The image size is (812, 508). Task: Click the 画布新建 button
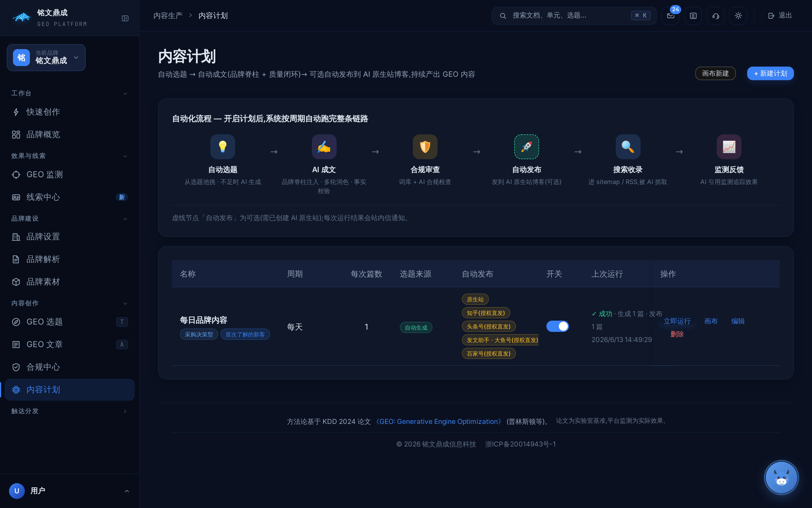(x=715, y=73)
